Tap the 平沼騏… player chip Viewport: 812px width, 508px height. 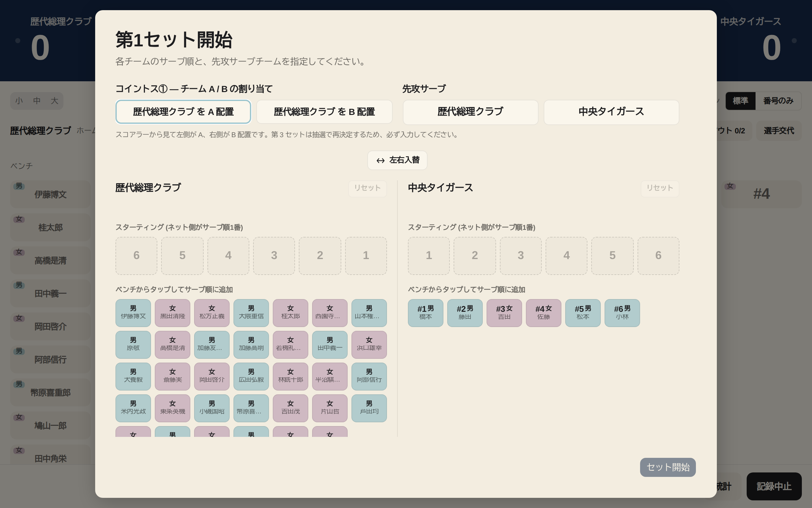[x=330, y=376]
